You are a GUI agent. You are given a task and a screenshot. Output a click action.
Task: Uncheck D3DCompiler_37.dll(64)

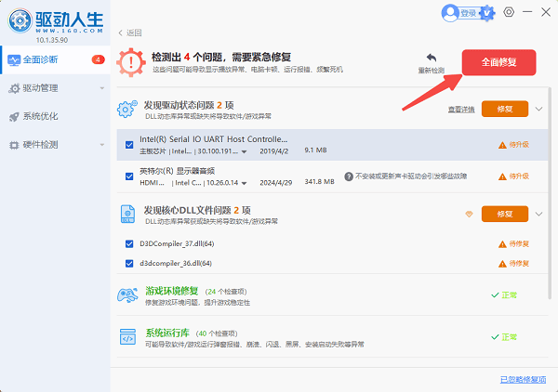coord(129,243)
